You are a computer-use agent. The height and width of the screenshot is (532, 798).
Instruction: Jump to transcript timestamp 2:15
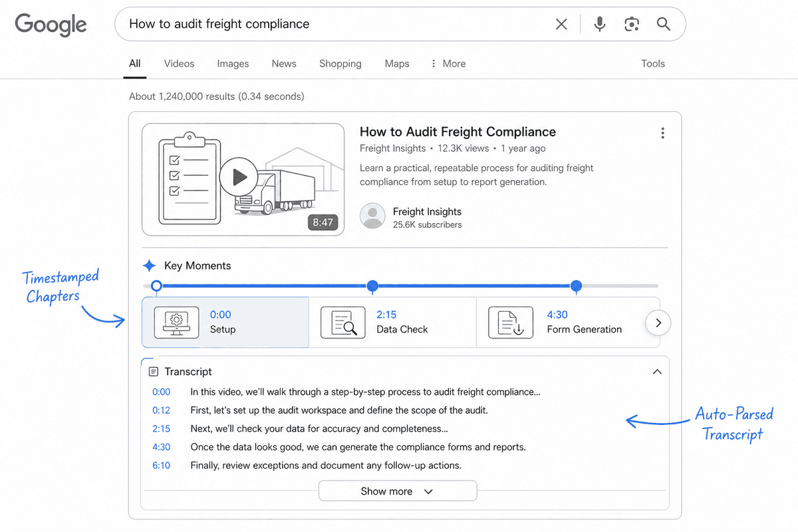(x=161, y=429)
